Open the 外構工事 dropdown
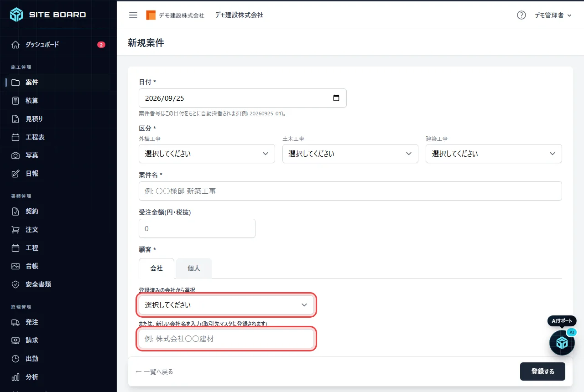Image resolution: width=584 pixels, height=392 pixels. tap(207, 154)
